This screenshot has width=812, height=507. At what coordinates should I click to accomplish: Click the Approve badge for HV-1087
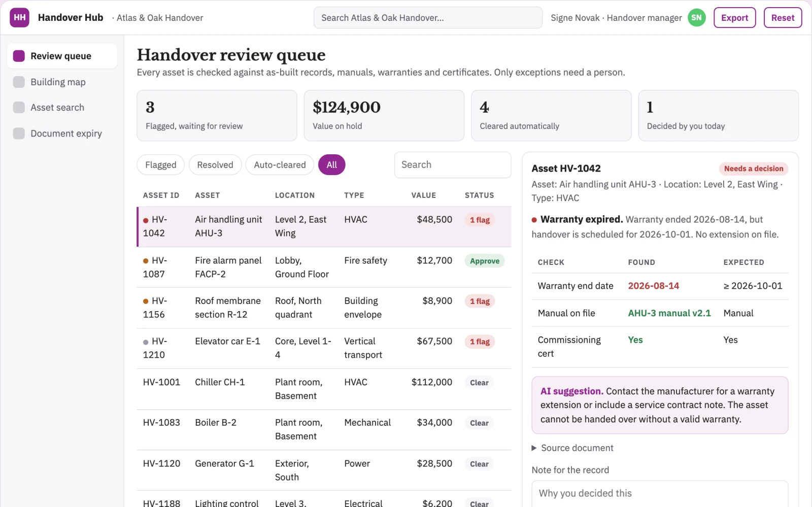point(485,261)
